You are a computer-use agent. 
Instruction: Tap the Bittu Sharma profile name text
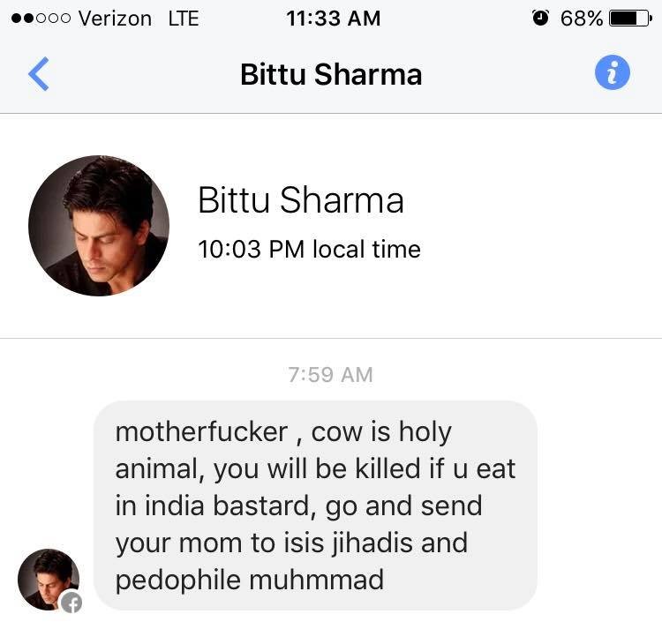[x=301, y=200]
